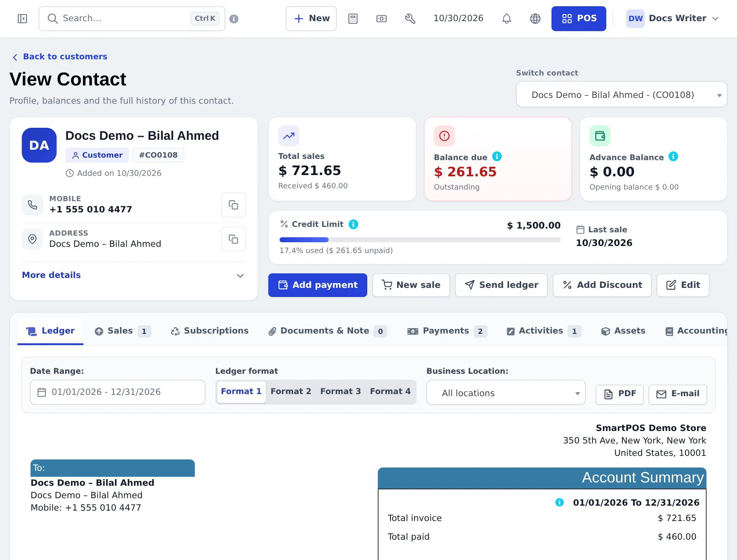Viewport: 737px width, 560px height.
Task: Start a New sale
Action: tap(411, 285)
